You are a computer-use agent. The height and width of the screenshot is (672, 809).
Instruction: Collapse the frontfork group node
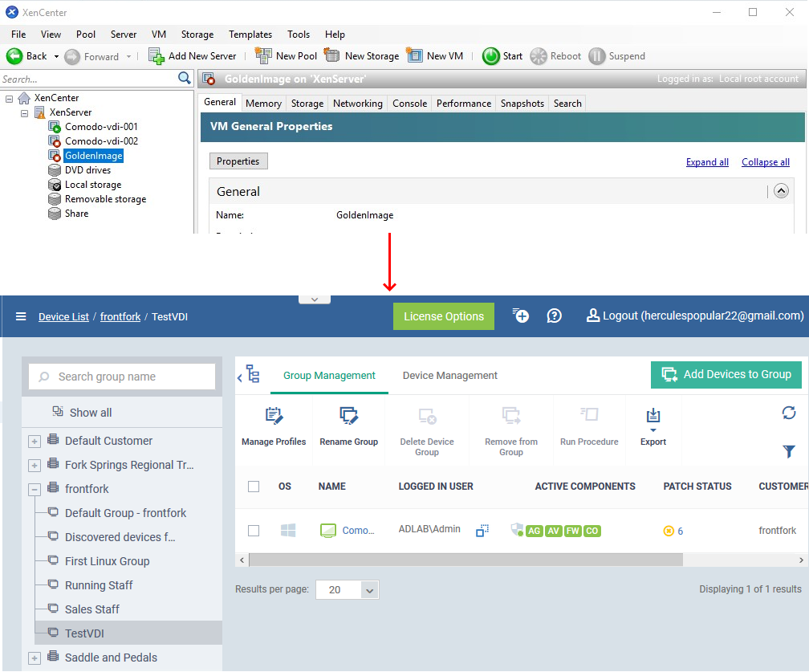point(34,489)
